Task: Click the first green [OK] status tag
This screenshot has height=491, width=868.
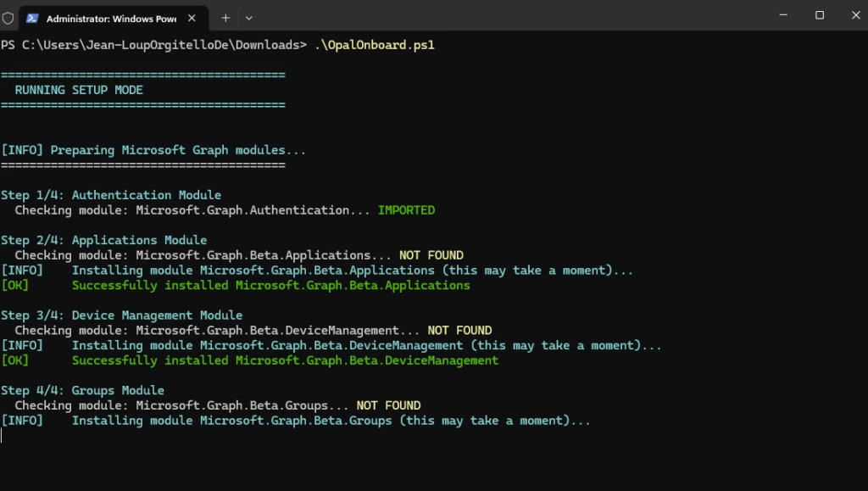Action: (x=15, y=286)
